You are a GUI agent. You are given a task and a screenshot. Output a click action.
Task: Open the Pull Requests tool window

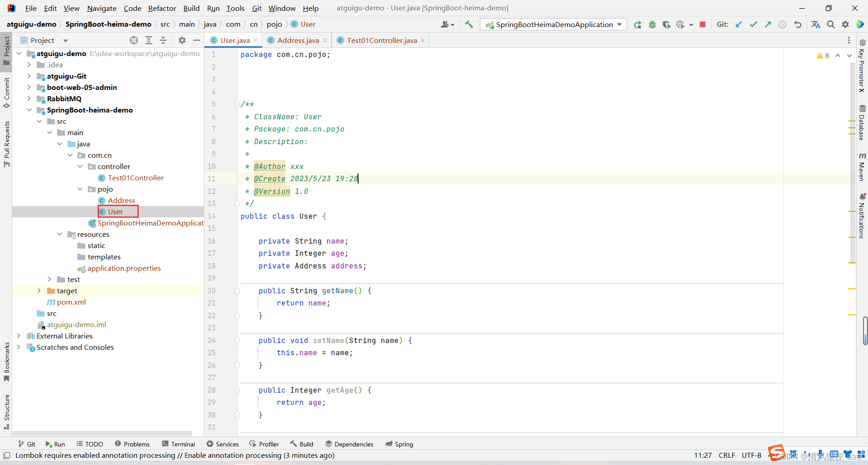(x=6, y=144)
